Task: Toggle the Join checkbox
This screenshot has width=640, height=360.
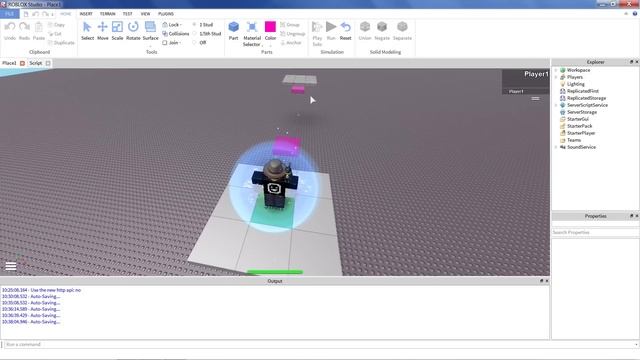Action: tap(165, 42)
